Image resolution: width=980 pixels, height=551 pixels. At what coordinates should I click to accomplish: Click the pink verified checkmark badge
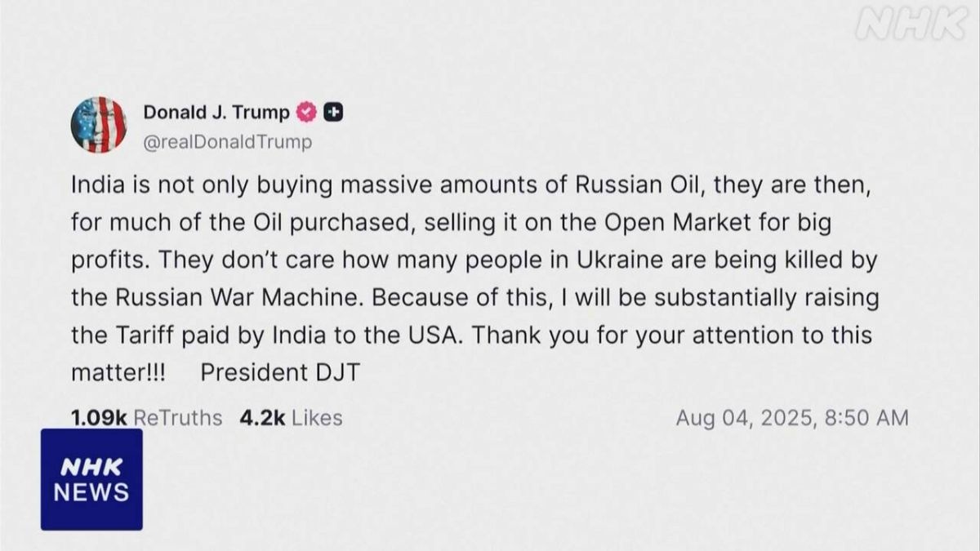coord(305,112)
